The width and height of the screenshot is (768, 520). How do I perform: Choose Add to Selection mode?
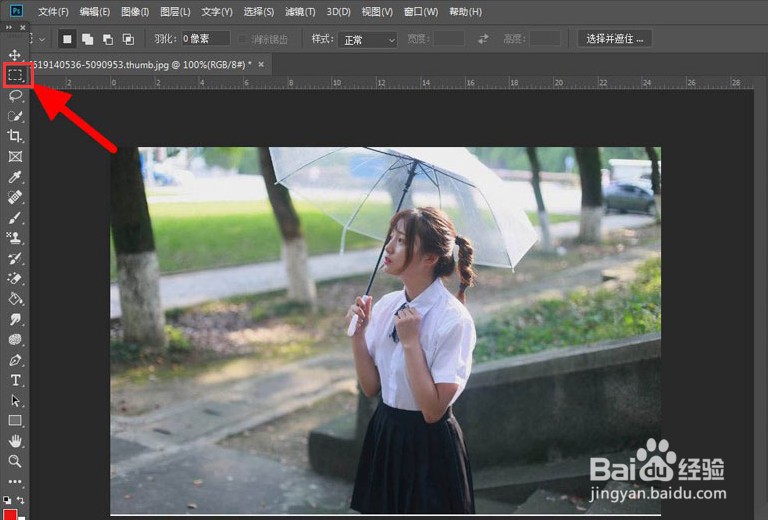click(x=88, y=39)
